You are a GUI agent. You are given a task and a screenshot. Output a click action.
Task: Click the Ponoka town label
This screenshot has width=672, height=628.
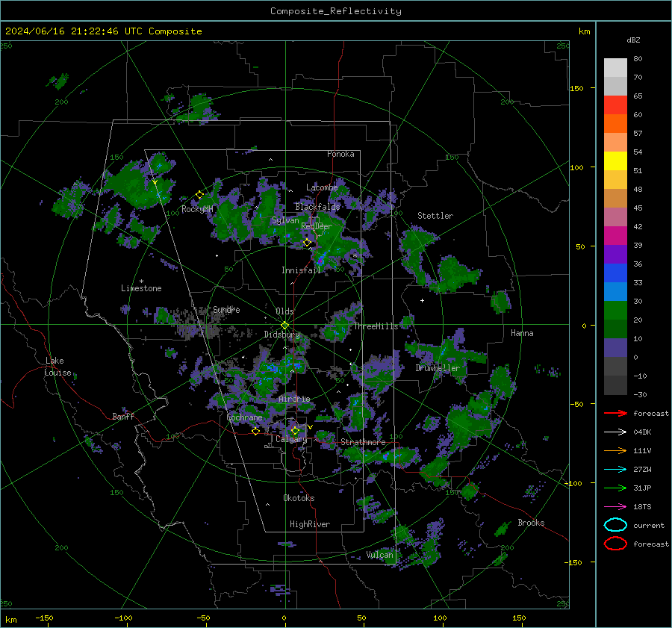pyautogui.click(x=340, y=154)
